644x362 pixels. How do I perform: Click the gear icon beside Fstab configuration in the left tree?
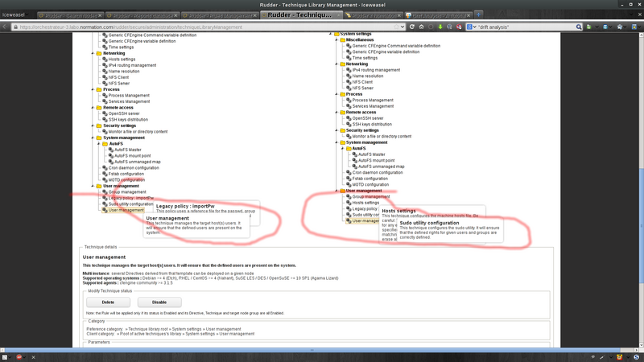click(105, 174)
